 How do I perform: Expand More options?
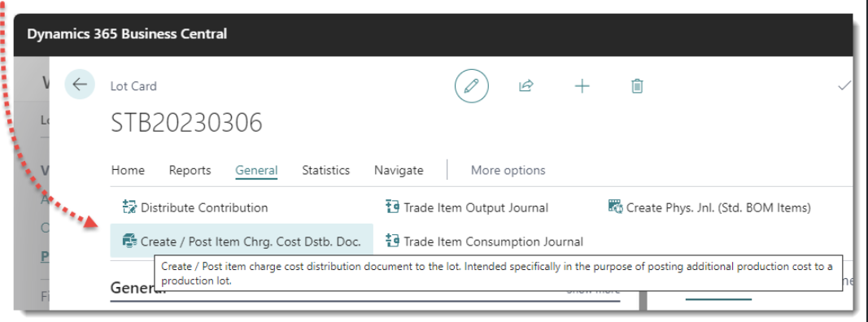[508, 171]
